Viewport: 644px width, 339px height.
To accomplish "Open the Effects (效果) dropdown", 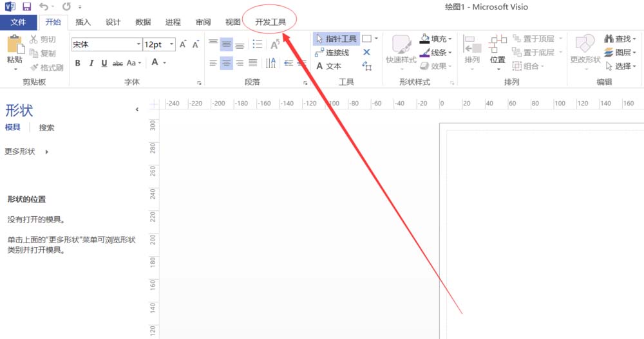I will click(x=436, y=66).
